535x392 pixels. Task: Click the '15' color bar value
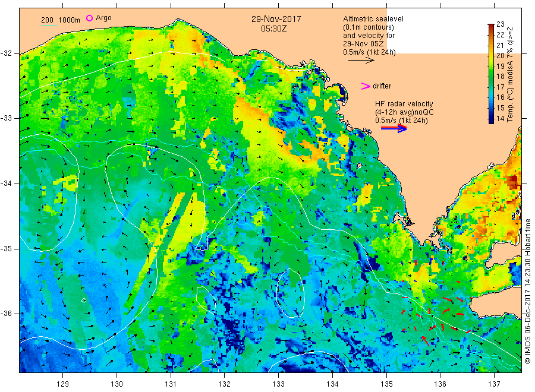coord(500,108)
